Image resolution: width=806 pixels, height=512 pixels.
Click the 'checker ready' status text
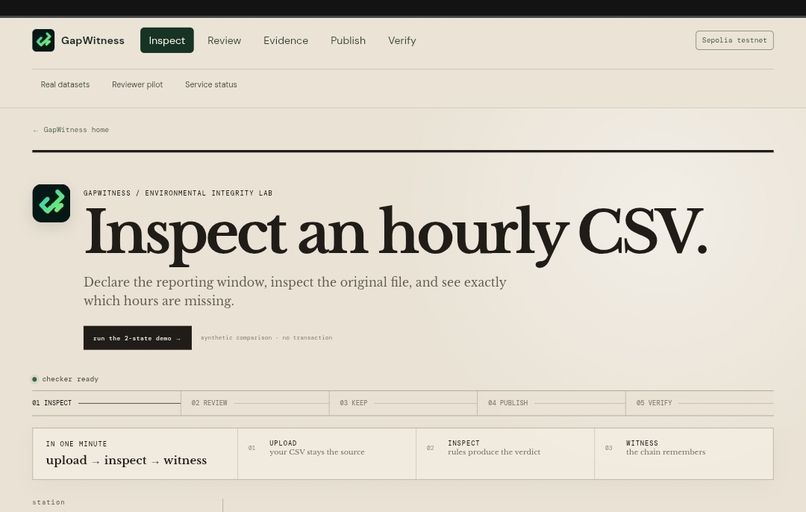point(70,379)
